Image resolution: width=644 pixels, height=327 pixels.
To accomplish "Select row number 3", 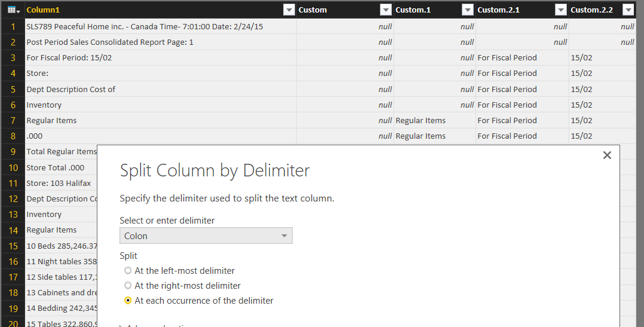I will pyautogui.click(x=13, y=58).
